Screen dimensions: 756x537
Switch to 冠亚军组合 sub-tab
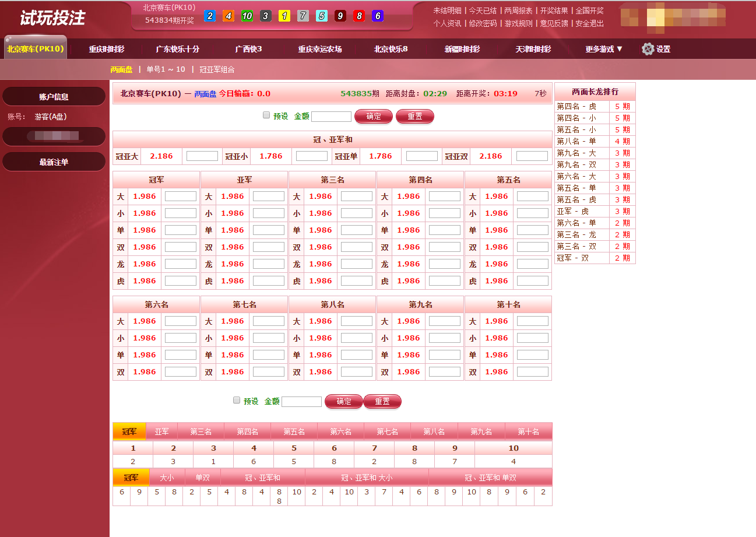[217, 69]
